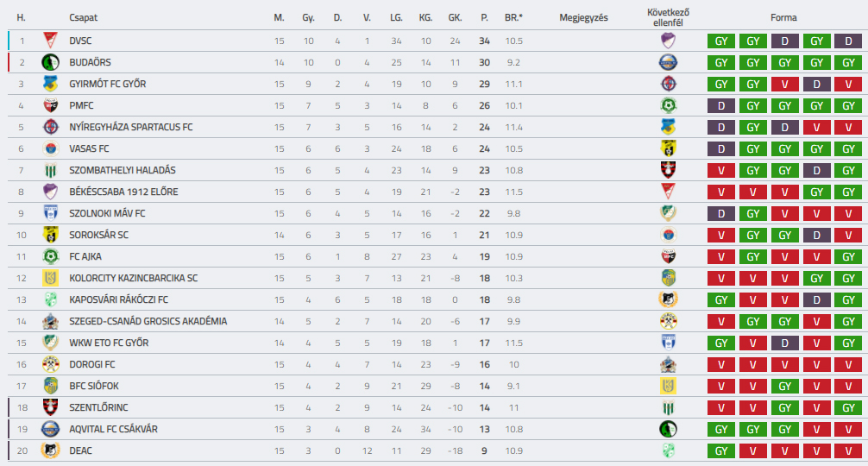The image size is (868, 466).
Task: Click the Budaörs team logo
Action: (x=50, y=62)
